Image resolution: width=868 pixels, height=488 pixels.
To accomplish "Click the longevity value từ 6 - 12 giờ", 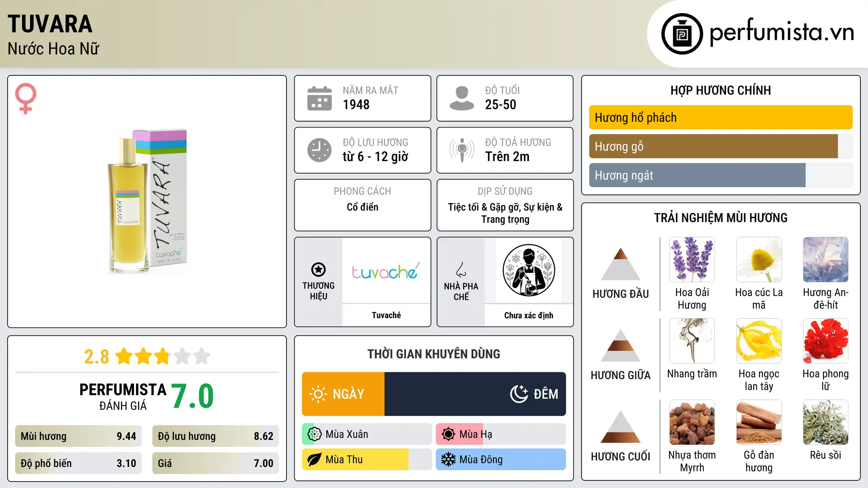I will tap(376, 157).
